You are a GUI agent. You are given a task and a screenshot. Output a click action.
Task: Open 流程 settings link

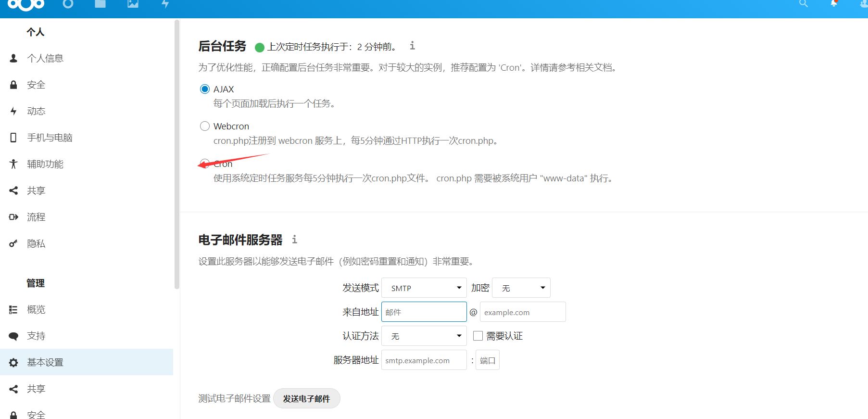[x=36, y=217]
